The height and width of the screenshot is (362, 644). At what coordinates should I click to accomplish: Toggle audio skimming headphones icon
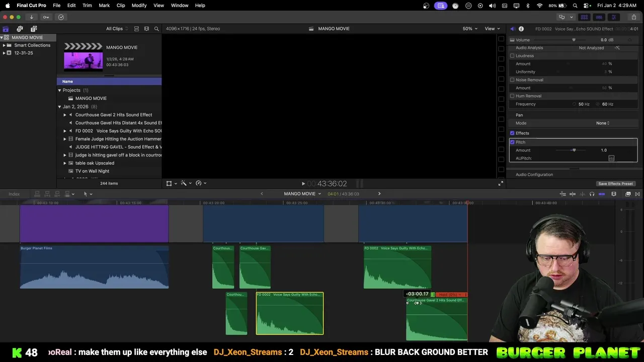coord(592,194)
